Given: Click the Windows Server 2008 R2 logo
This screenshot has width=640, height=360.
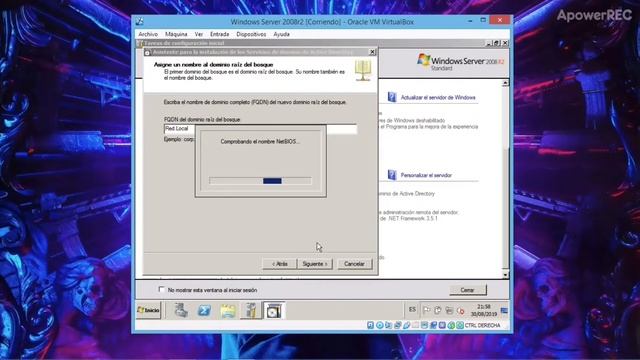Looking at the screenshot, I should click(x=460, y=62).
